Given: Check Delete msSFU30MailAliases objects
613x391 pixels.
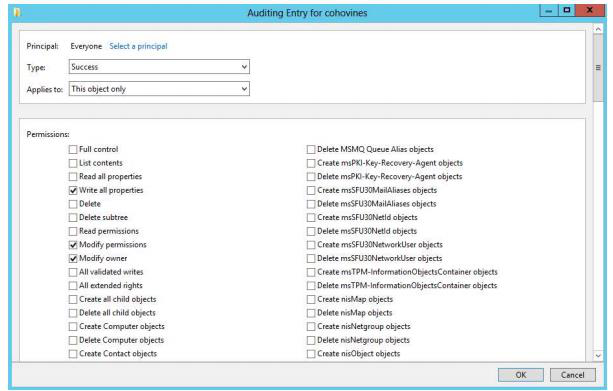Looking at the screenshot, I should tap(311, 204).
